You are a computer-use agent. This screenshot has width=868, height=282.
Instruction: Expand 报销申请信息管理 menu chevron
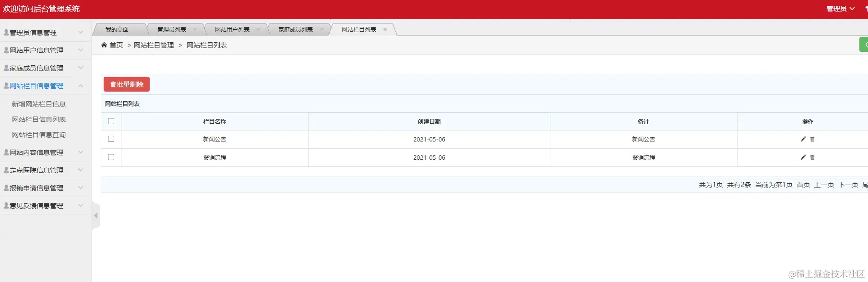(81, 188)
